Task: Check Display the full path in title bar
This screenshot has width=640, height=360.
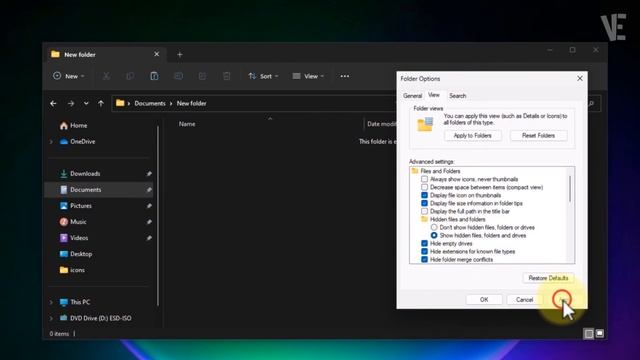Action: tap(424, 211)
